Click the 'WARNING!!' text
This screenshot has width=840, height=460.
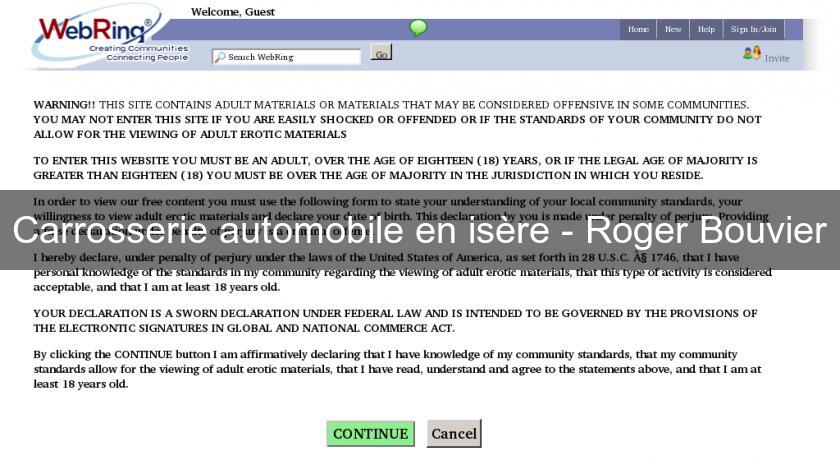tap(64, 105)
